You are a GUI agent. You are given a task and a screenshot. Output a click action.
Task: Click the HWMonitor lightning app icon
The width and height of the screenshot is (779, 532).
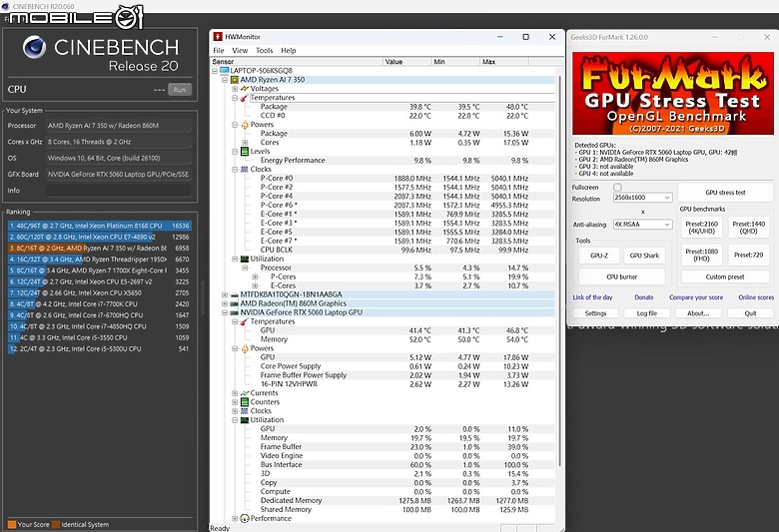(x=217, y=37)
